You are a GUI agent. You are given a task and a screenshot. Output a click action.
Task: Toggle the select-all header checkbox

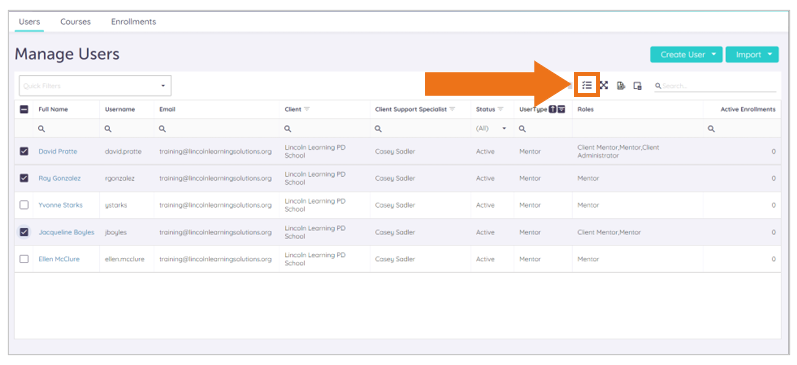[24, 109]
